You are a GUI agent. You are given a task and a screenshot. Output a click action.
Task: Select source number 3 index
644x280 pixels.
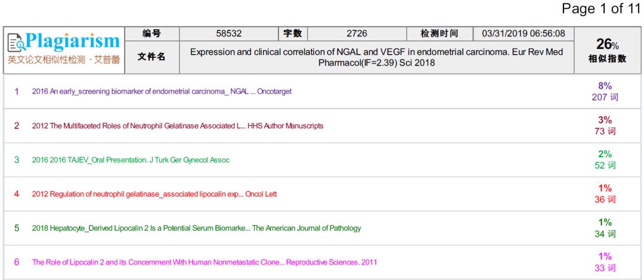17,160
